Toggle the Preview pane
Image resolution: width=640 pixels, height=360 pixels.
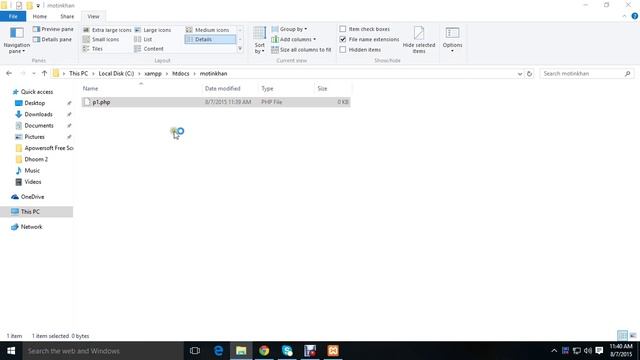pyautogui.click(x=53, y=29)
